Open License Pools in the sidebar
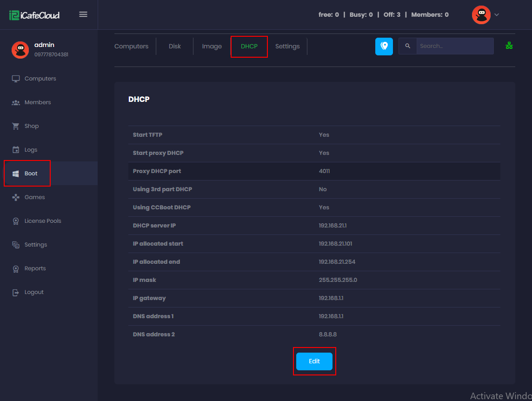Screen dimensions: 532x401 click(x=43, y=221)
